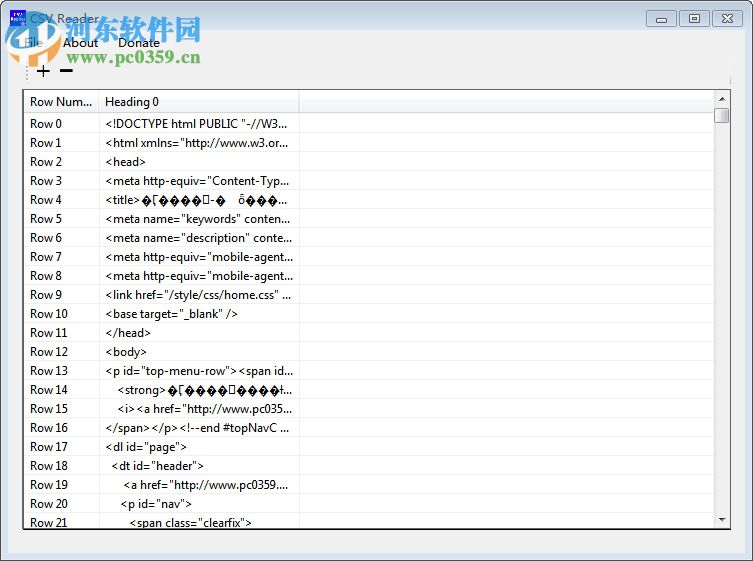The height and width of the screenshot is (561, 753).
Task: Select the Row 10 label cell
Action: point(62,314)
